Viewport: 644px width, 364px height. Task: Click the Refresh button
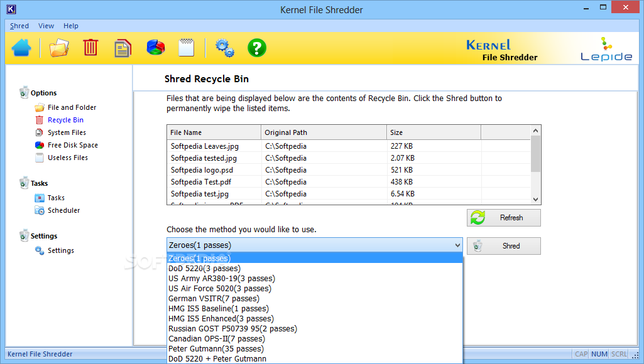click(503, 218)
